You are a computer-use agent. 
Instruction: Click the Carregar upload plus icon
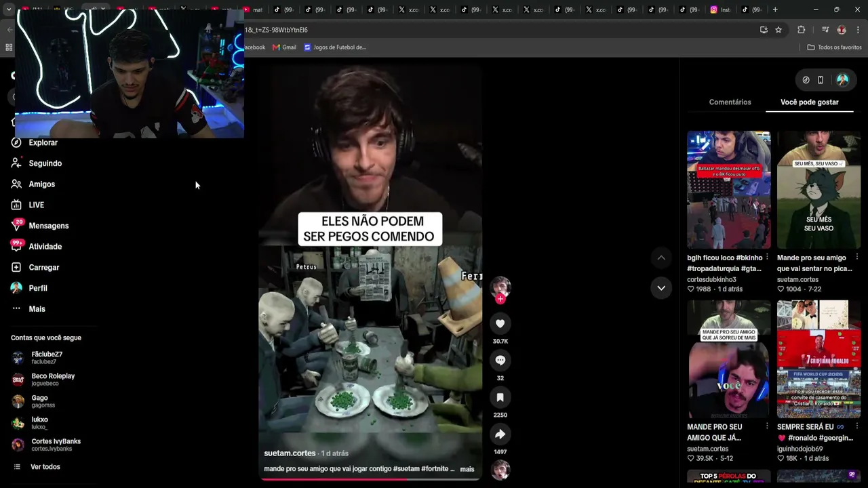[x=16, y=267]
